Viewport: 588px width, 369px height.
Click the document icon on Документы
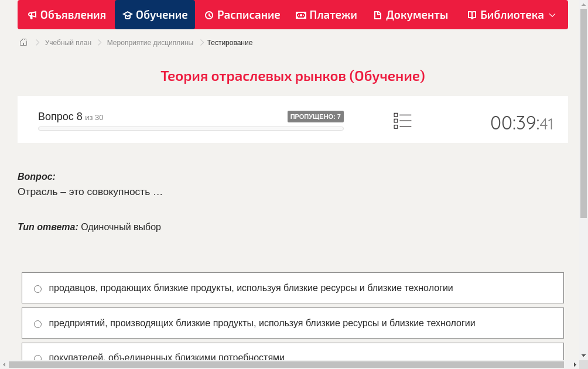click(377, 15)
